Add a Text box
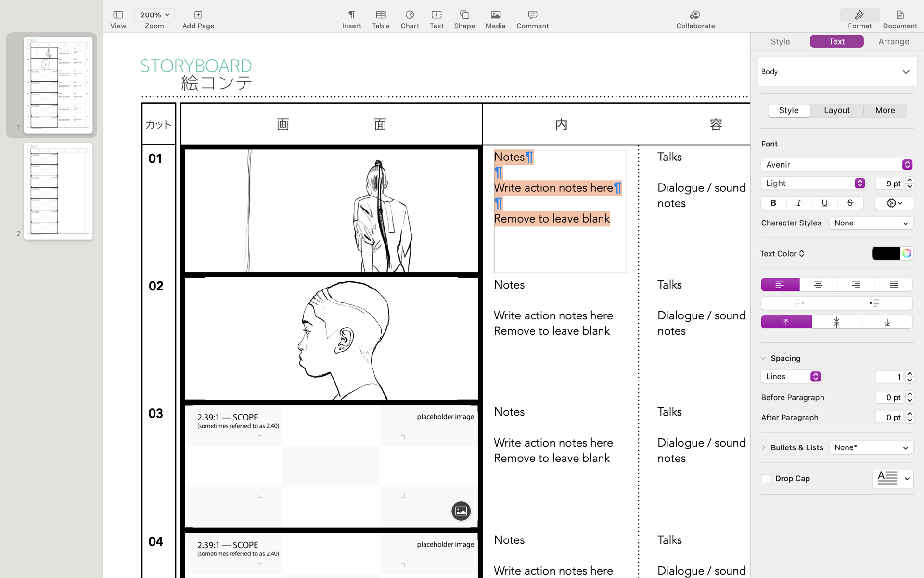This screenshot has width=924, height=578. click(x=436, y=19)
